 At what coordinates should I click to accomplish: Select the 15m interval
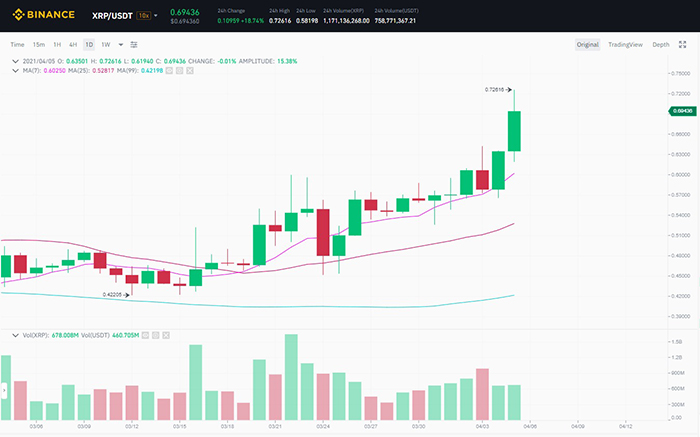point(38,45)
